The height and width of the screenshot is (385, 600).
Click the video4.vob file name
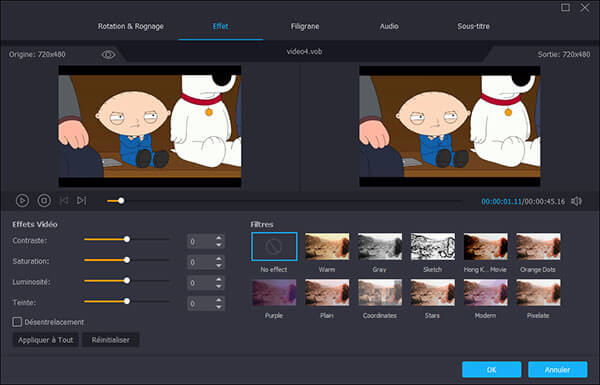point(304,52)
